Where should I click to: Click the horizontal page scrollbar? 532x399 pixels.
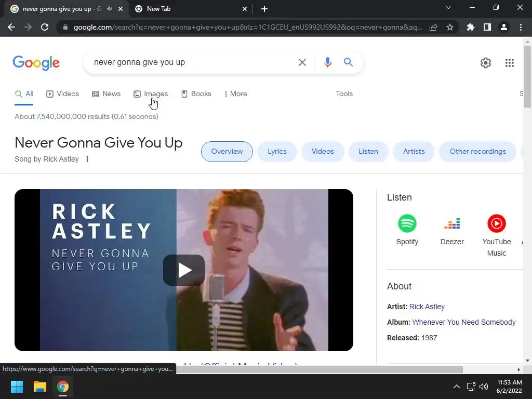point(320,369)
